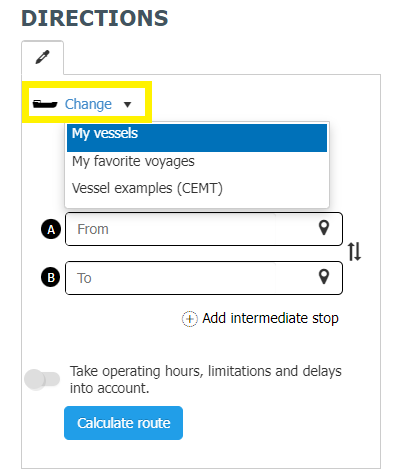
Task: Click the To input field
Action: [171, 278]
